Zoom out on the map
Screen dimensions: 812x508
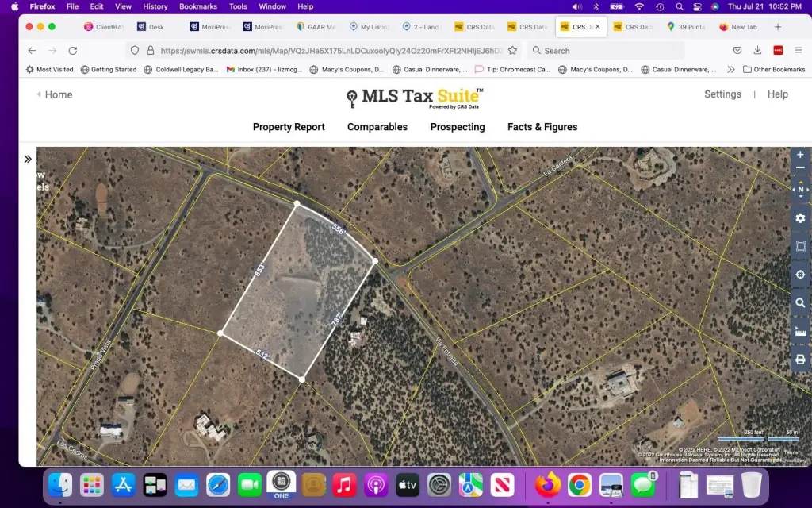tap(800, 168)
